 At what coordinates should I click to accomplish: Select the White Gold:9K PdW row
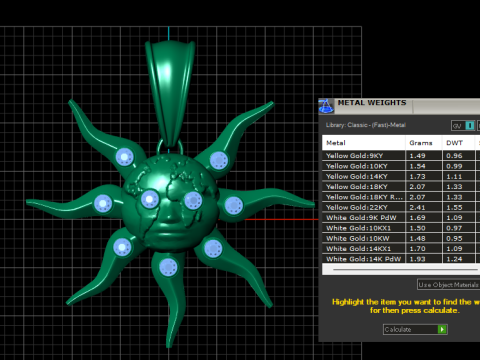tap(401, 218)
